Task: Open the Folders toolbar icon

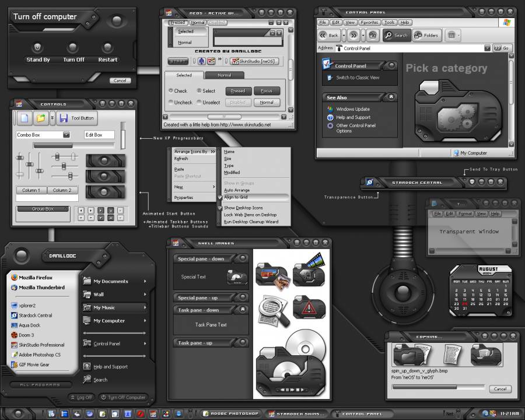Action: point(419,35)
